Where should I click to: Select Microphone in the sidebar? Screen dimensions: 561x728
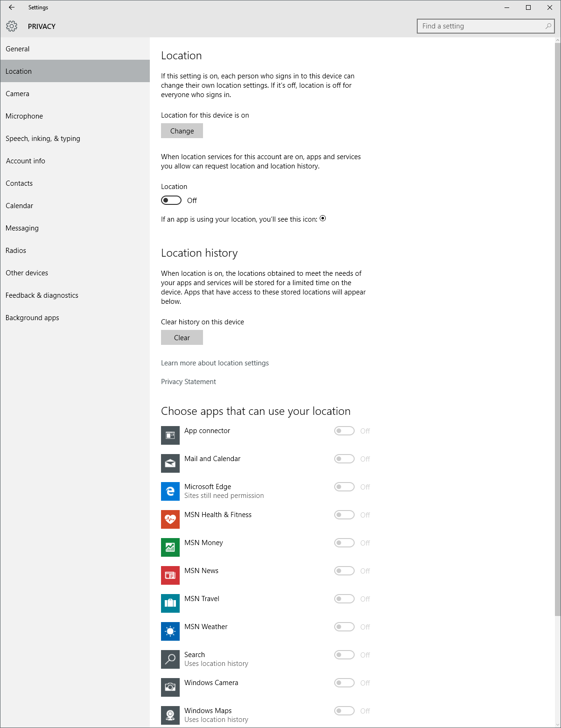[x=24, y=116]
